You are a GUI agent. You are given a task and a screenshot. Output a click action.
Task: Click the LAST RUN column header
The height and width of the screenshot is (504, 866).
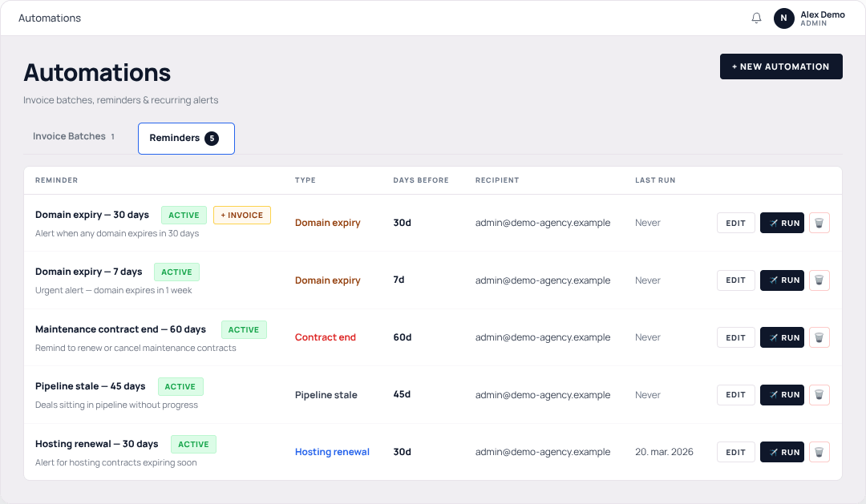655,180
